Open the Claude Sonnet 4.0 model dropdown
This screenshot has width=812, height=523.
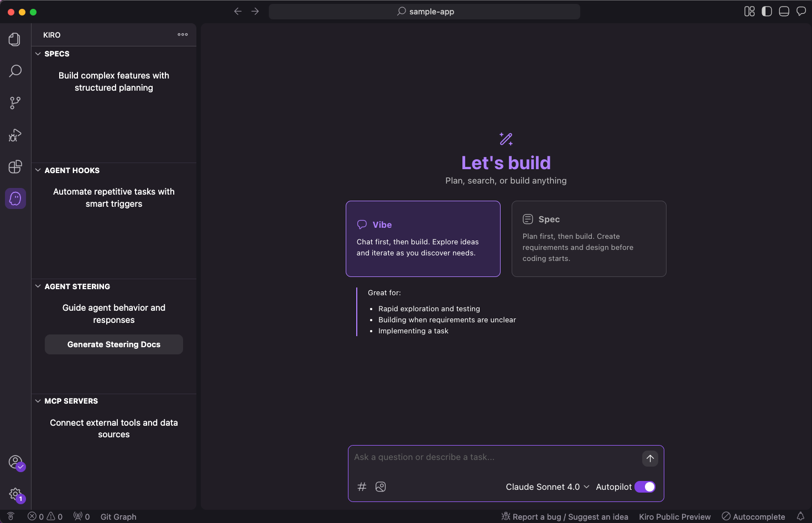pyautogui.click(x=548, y=487)
